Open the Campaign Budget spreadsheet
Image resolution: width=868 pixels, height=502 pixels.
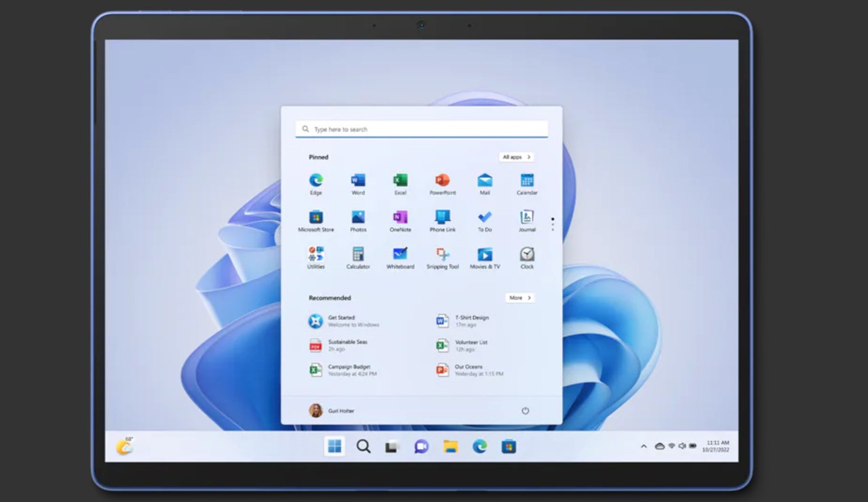(349, 370)
